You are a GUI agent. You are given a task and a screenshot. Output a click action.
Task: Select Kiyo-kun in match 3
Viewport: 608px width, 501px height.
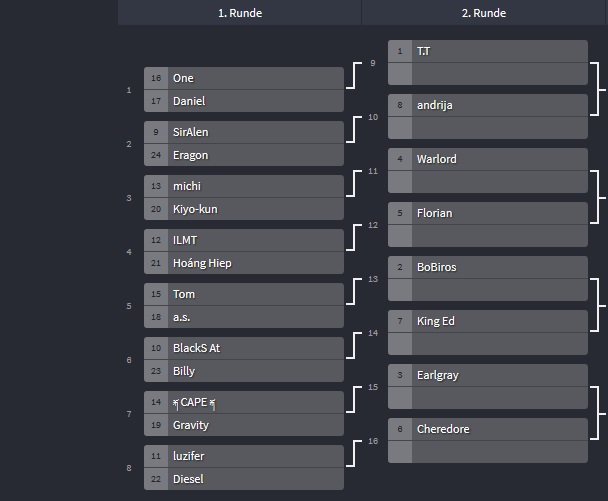pyautogui.click(x=244, y=209)
